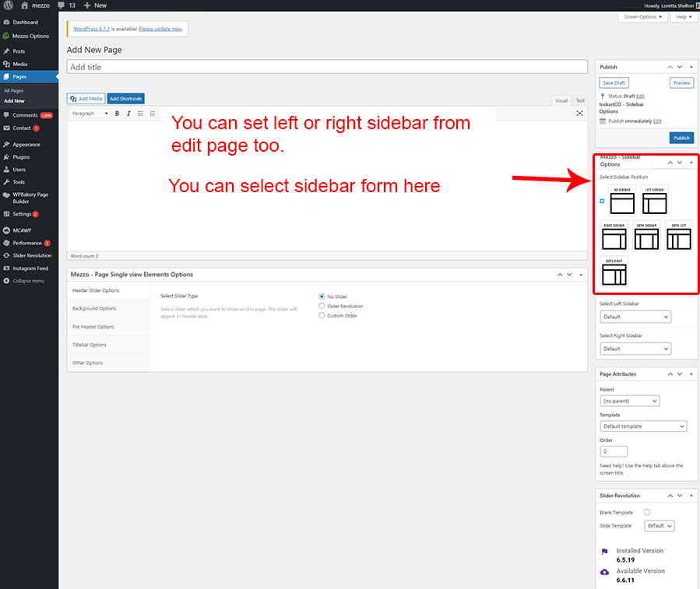The image size is (700, 589).
Task: Open Appearance in the admin sidebar
Action: 26,145
